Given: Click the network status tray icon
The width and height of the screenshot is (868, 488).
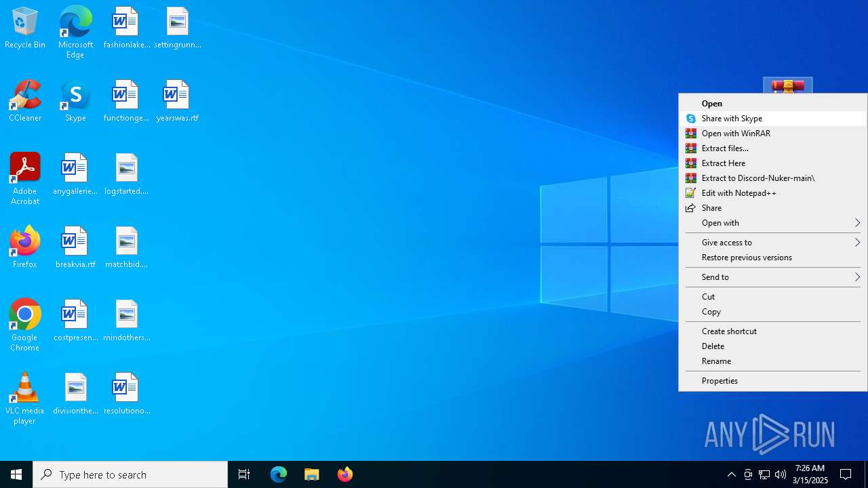Looking at the screenshot, I should 764,474.
